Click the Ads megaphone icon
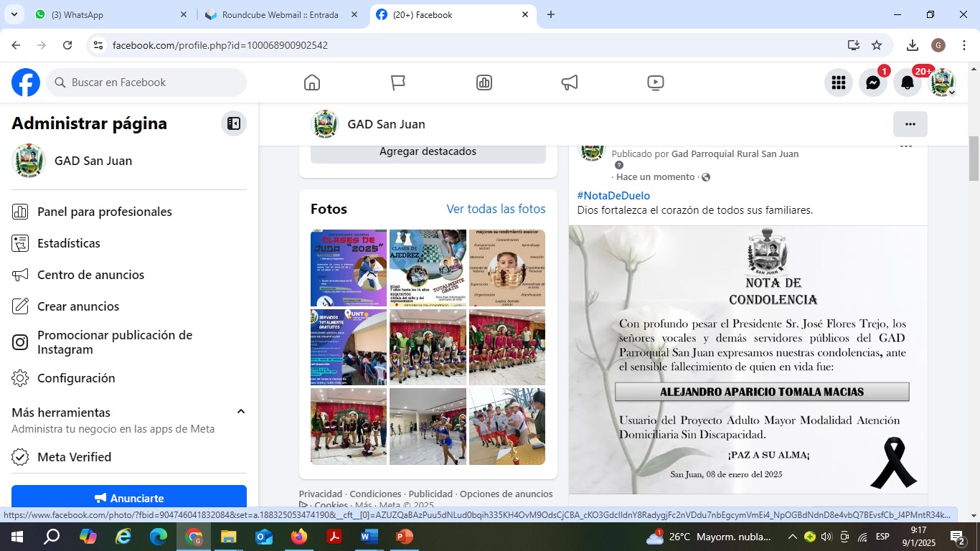Image resolution: width=980 pixels, height=551 pixels. [570, 83]
